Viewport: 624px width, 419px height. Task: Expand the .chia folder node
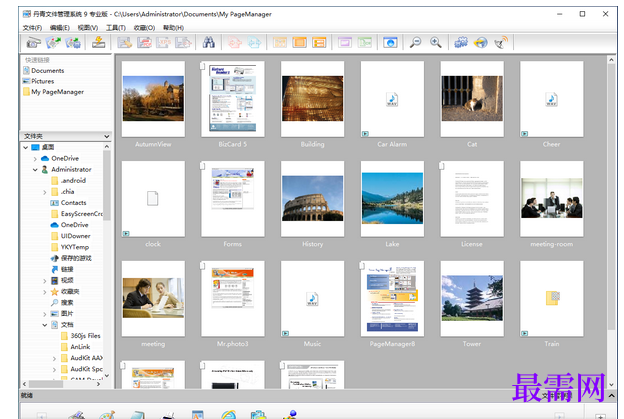[x=45, y=192]
